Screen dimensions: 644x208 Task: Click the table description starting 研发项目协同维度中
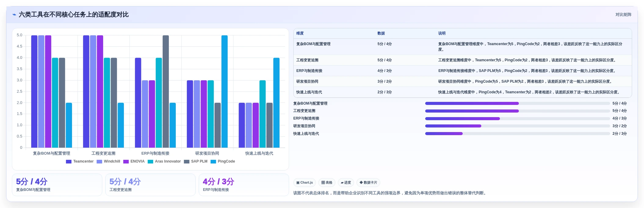tap(525, 81)
